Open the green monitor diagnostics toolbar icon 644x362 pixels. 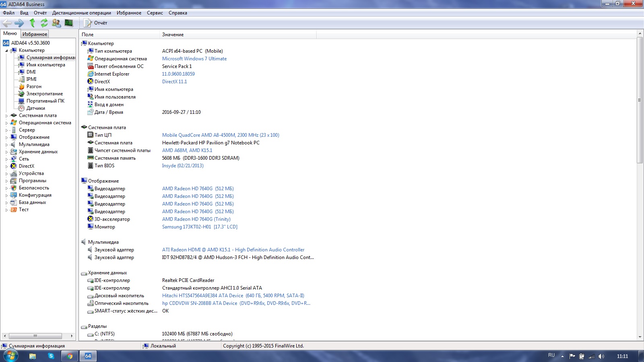69,23
